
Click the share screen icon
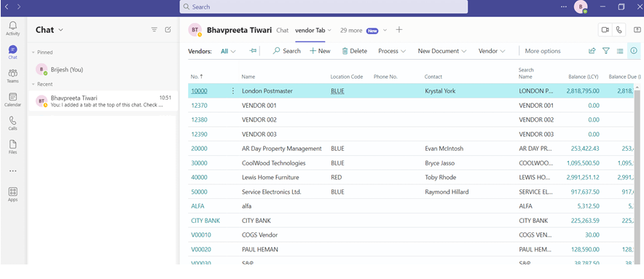pos(637,30)
